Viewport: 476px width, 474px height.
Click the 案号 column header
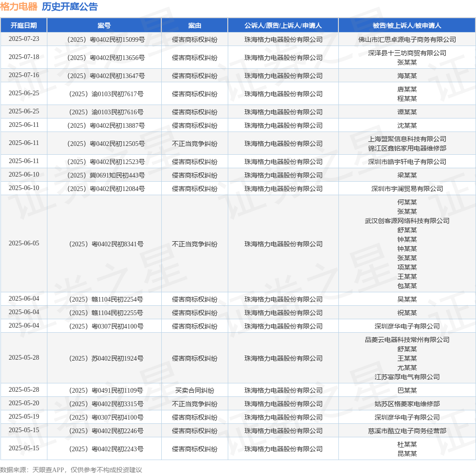click(104, 26)
